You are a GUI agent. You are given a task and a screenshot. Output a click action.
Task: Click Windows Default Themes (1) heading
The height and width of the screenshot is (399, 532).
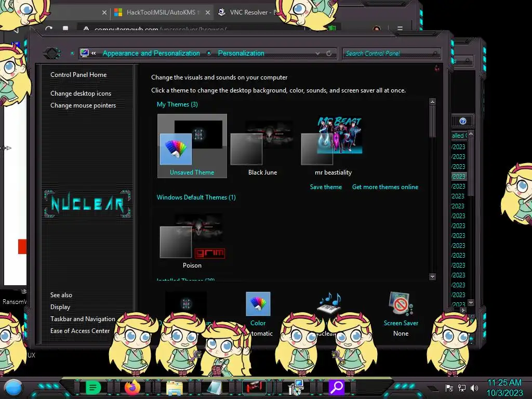coord(196,197)
